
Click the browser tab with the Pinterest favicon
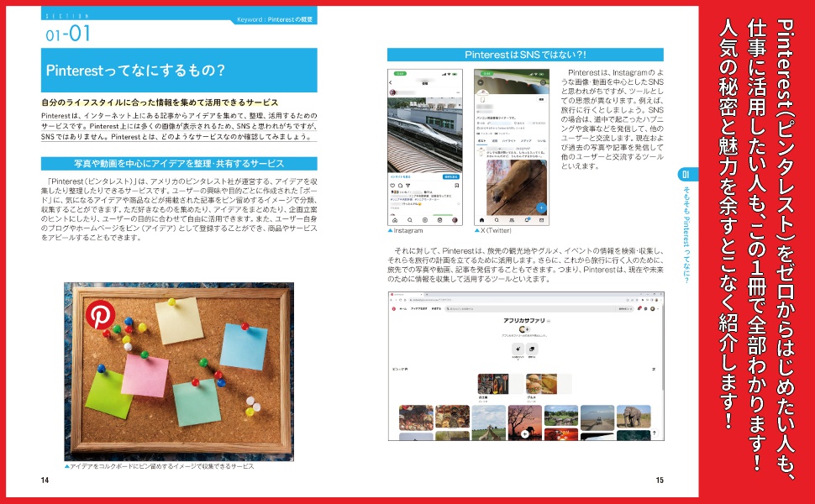407,294
